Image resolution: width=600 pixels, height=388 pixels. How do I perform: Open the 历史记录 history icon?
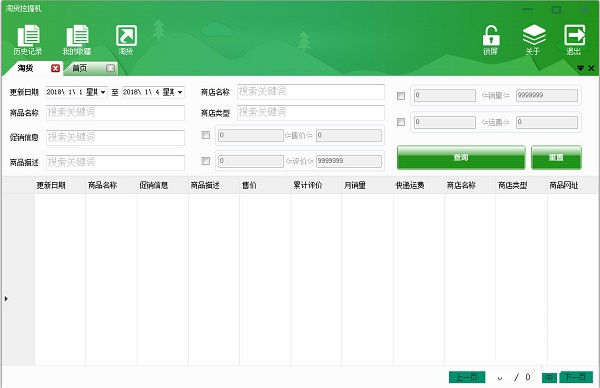[x=28, y=39]
